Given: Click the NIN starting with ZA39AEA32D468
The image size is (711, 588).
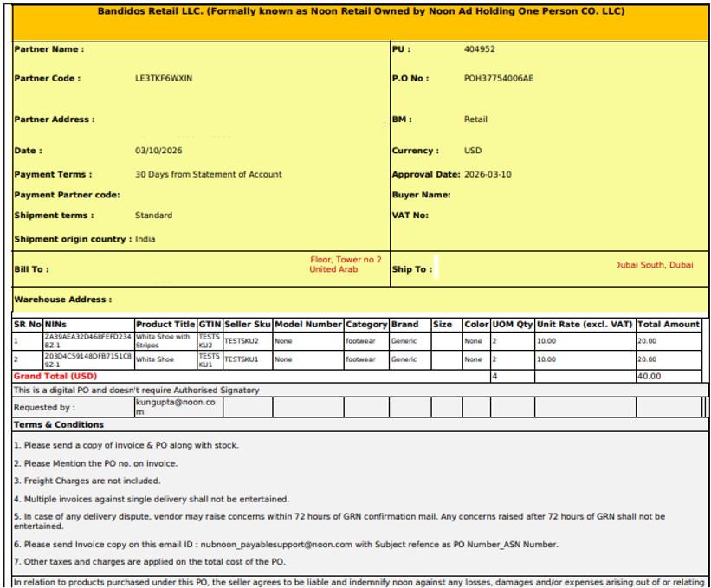Looking at the screenshot, I should click(x=87, y=337).
